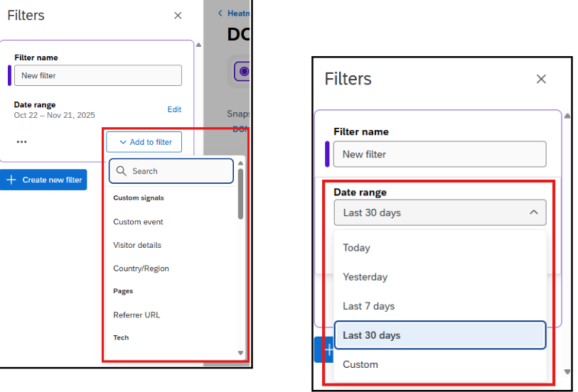Open the Add to filter dropdown
Viewport: 578px width, 392px height.
click(144, 142)
